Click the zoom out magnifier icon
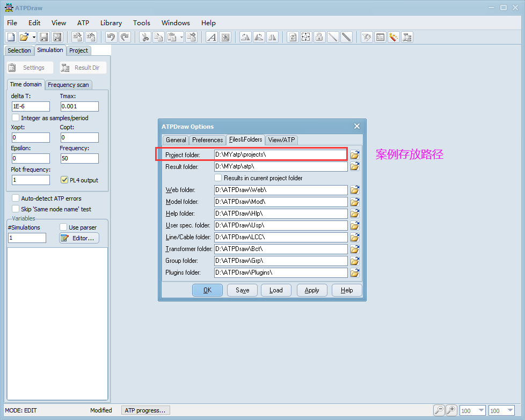Viewport: 525px width, 420px height. [x=439, y=410]
